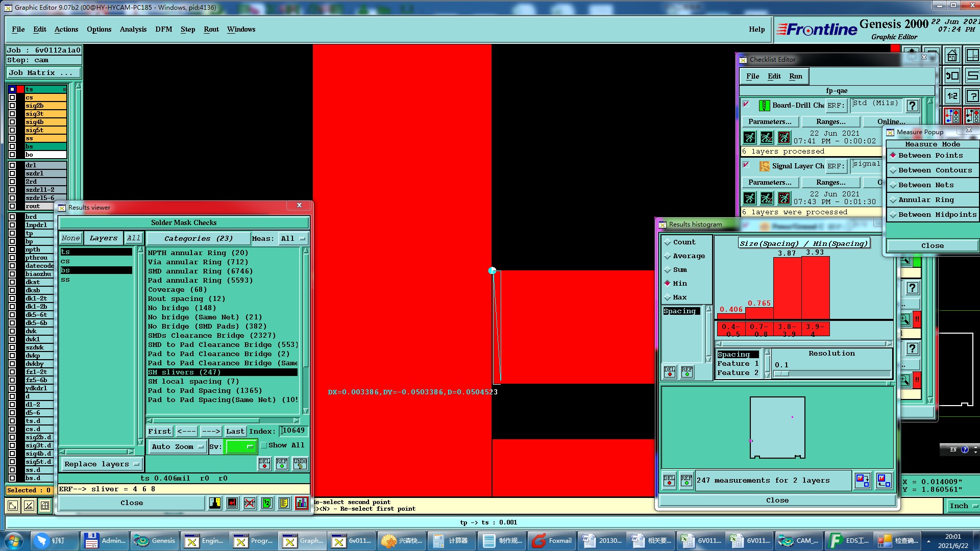The image size is (980, 551).
Task: Toggle the Show All checkbox
Action: tap(264, 445)
